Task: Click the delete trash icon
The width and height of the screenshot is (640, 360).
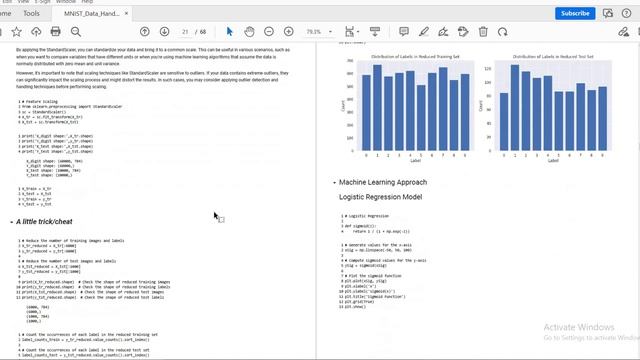Action: pos(483,31)
